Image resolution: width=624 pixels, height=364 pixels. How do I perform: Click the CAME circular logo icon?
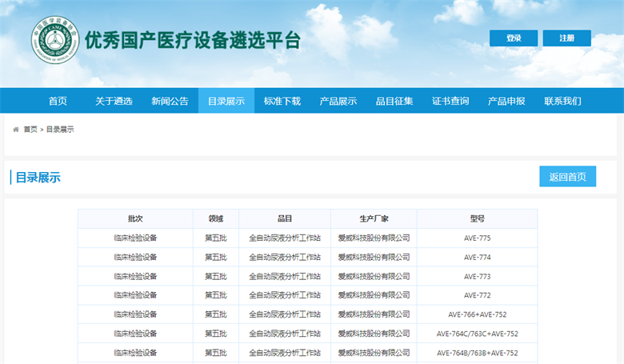pos(55,41)
